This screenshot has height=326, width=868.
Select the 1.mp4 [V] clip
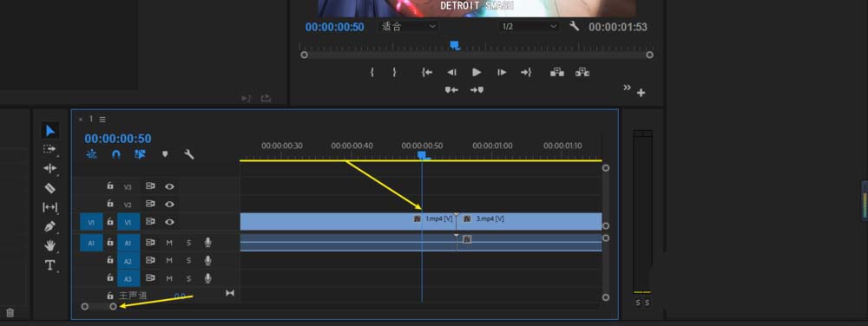click(348, 222)
